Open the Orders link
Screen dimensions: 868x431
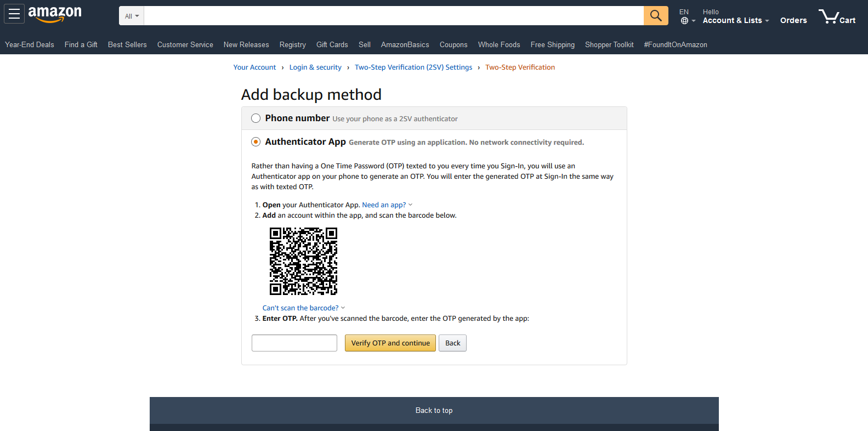[x=793, y=20]
